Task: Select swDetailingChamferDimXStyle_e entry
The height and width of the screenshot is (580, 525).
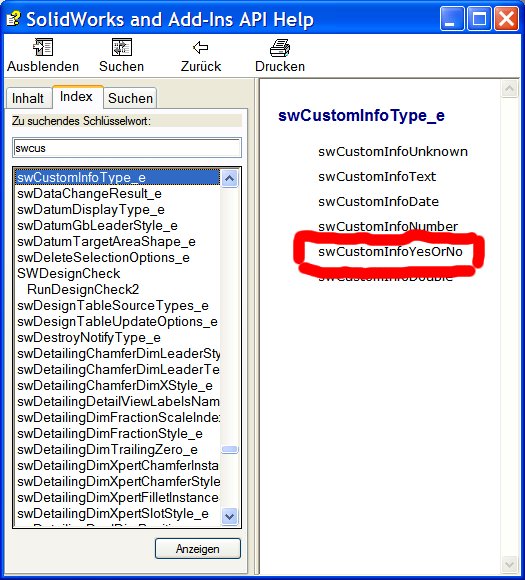Action: pyautogui.click(x=115, y=385)
